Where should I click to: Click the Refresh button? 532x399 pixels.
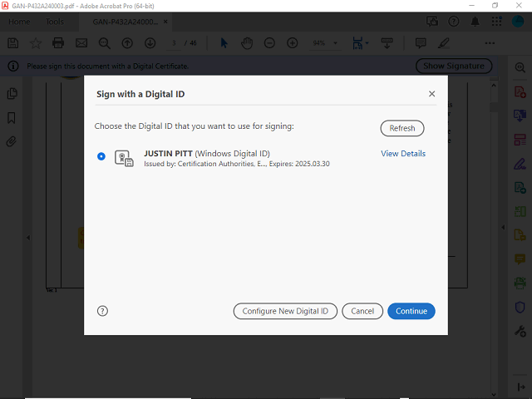pyautogui.click(x=402, y=128)
